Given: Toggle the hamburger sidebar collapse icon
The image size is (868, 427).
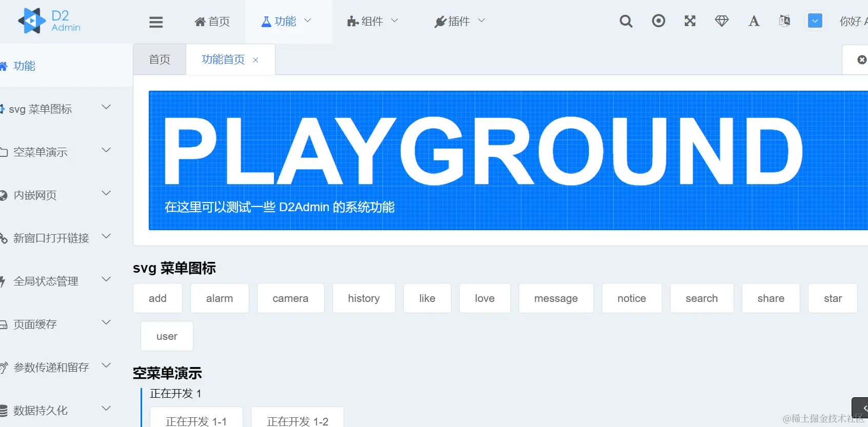Looking at the screenshot, I should (x=156, y=22).
